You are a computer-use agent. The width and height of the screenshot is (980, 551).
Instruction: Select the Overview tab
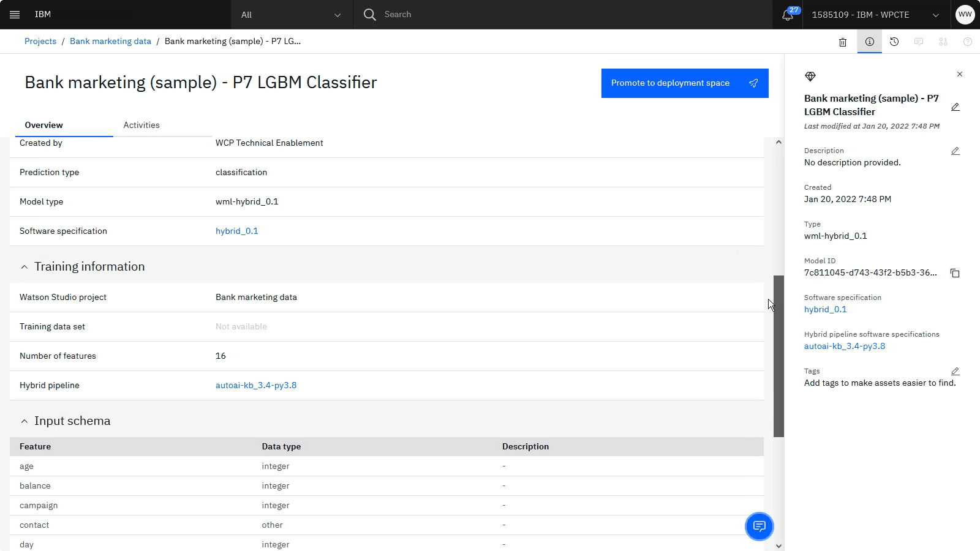coord(44,125)
